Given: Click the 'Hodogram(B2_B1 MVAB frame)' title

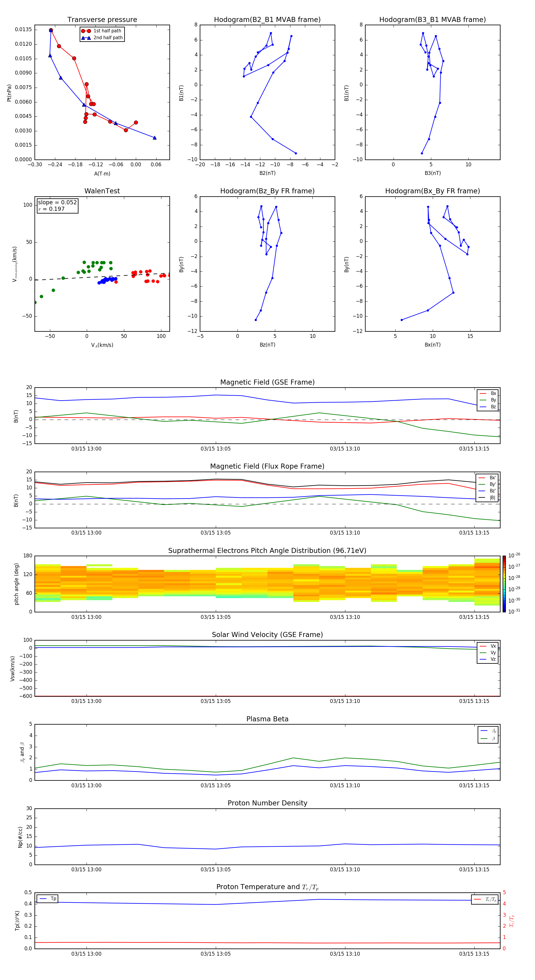Looking at the screenshot, I should point(267,20).
